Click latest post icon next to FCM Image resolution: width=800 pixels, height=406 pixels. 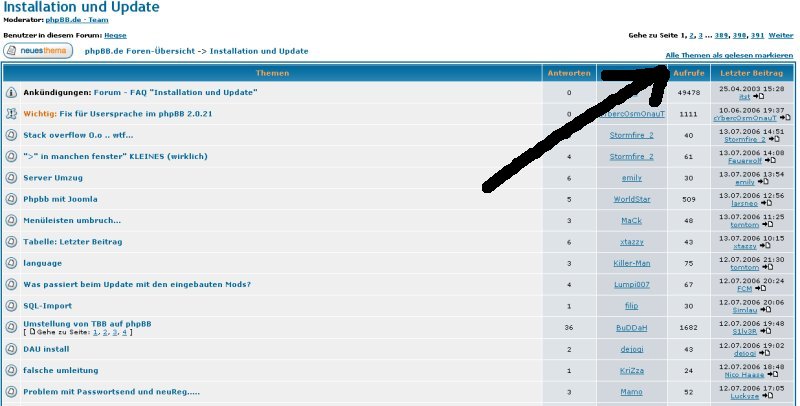(762, 289)
